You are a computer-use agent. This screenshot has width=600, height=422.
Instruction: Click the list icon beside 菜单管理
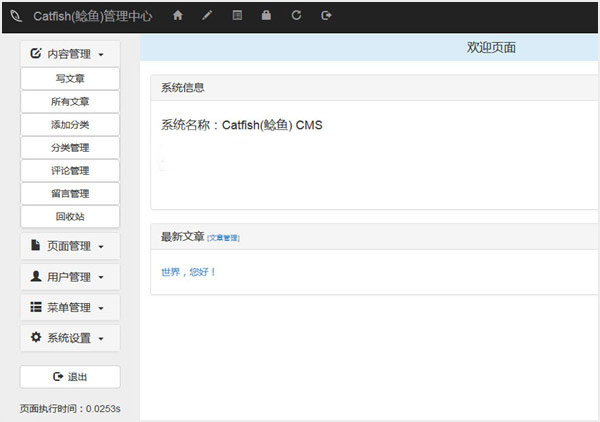click(x=36, y=307)
